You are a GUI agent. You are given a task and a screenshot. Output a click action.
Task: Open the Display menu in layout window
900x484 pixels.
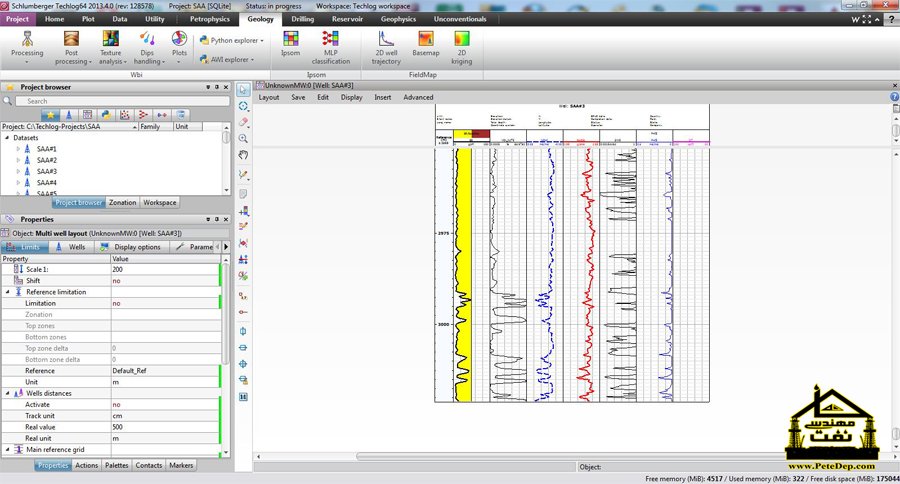pos(351,97)
